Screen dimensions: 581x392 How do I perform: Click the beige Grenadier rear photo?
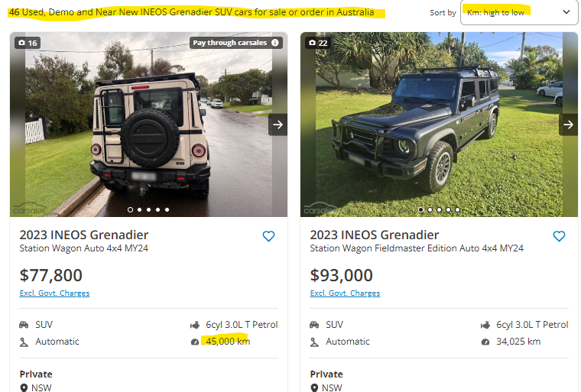pyautogui.click(x=148, y=125)
